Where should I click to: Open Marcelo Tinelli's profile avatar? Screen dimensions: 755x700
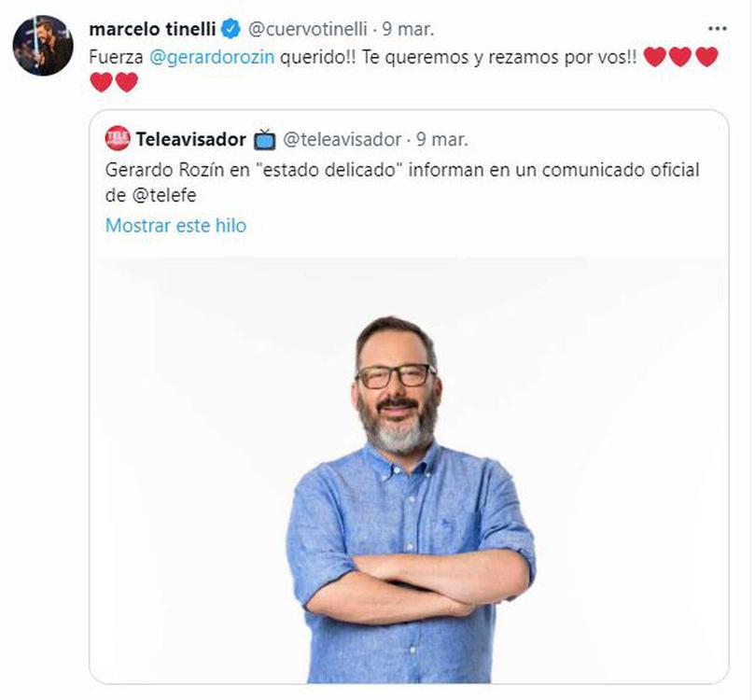tap(43, 46)
